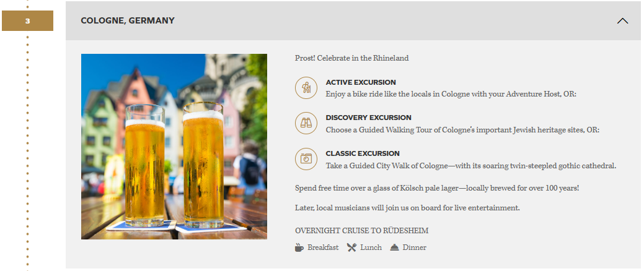Viewport: 644px width, 271px height.
Task: Click the Lunch fork and knife icon
Action: (x=352, y=247)
